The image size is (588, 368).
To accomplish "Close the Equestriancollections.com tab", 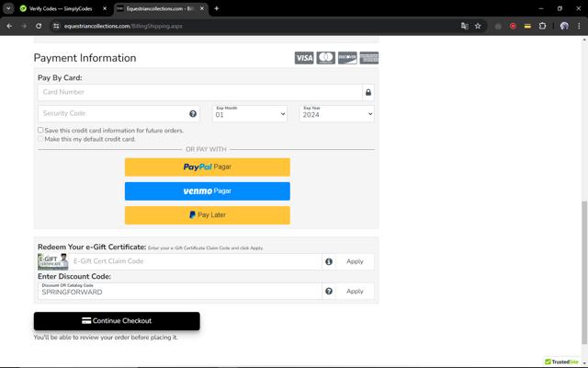I will pos(202,8).
